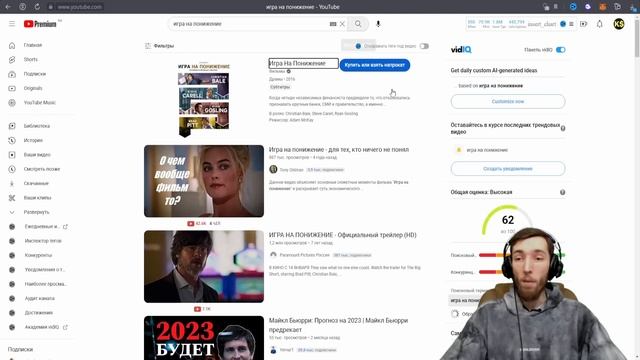Click the trending keyword 'игра на понижение'
This screenshot has height=360, width=640.
pyautogui.click(x=487, y=150)
